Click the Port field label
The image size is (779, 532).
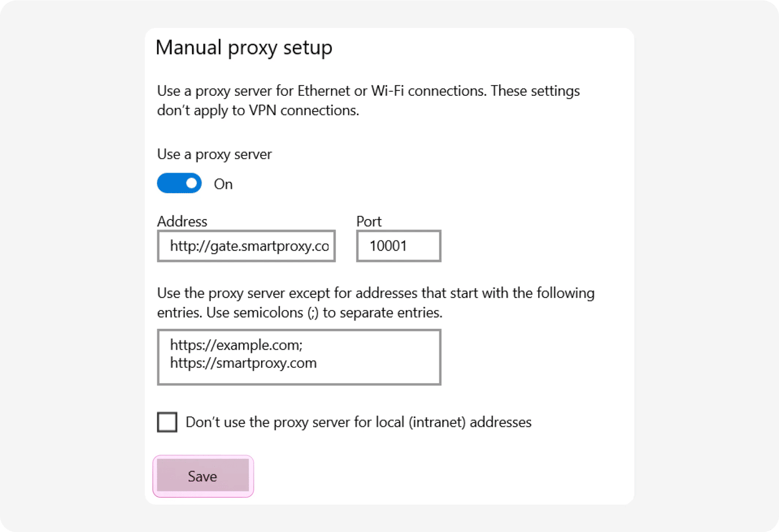(368, 221)
